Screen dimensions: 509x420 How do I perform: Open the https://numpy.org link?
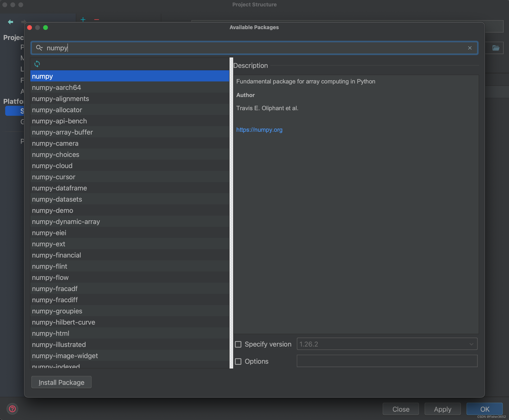click(259, 130)
